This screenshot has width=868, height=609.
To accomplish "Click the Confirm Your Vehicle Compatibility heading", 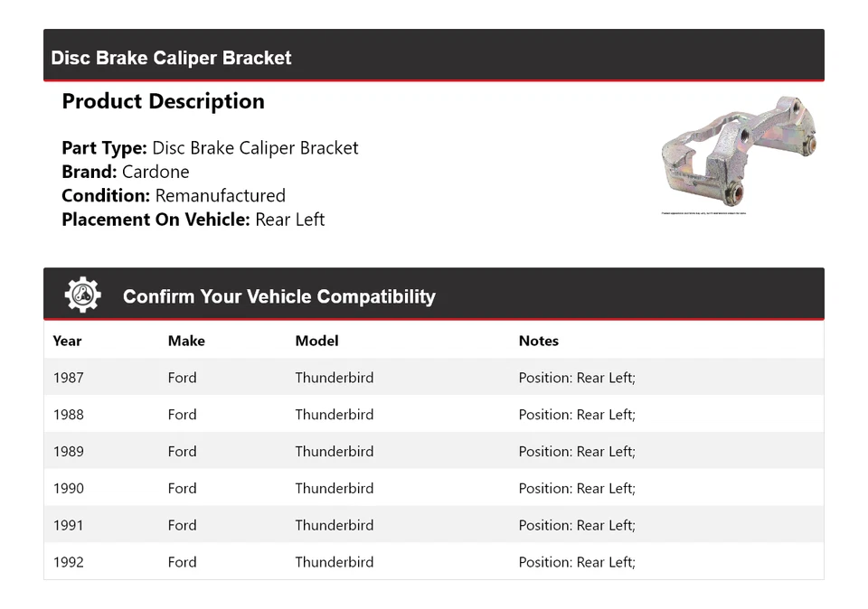I will click(278, 296).
